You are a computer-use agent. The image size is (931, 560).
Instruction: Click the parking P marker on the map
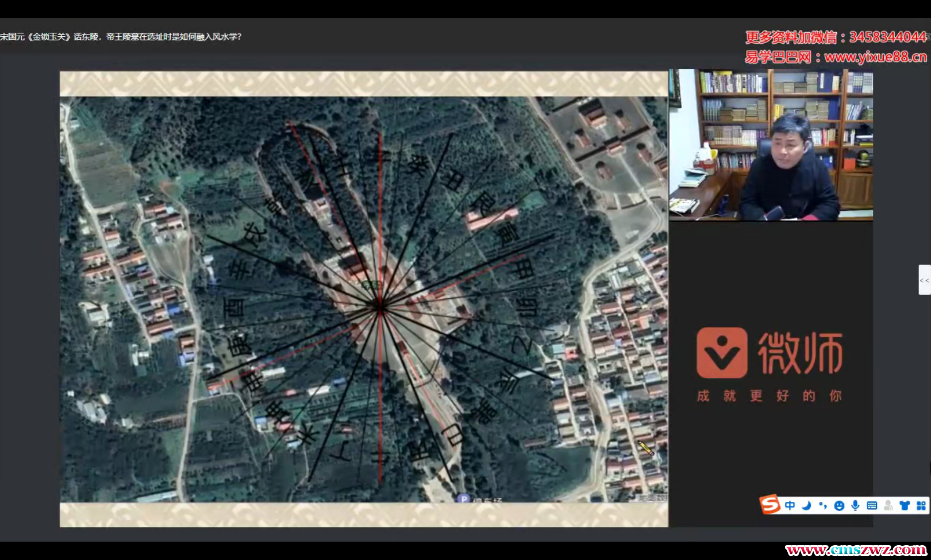coord(463,499)
